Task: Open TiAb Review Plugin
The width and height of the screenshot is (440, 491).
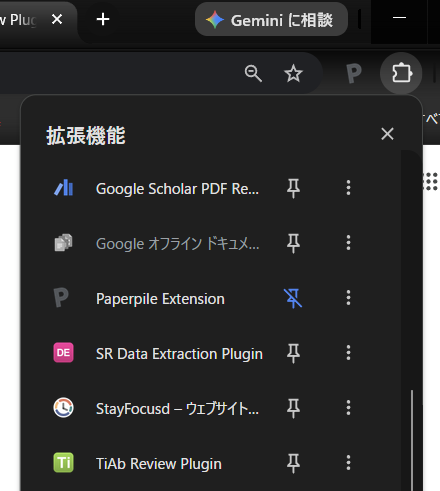Action: point(159,464)
